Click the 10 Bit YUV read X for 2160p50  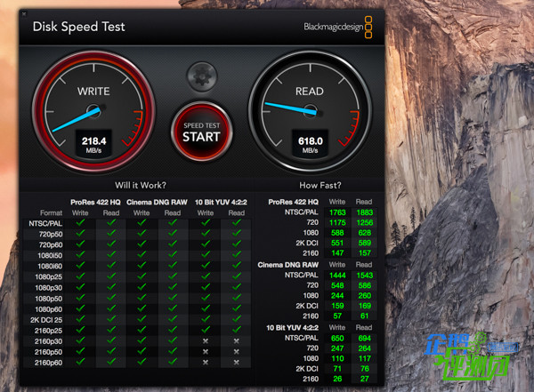pos(237,351)
